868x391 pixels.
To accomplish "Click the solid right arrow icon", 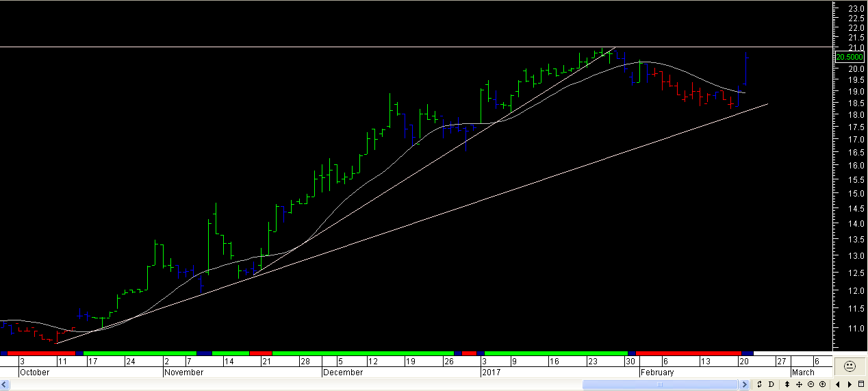I will pos(850,384).
